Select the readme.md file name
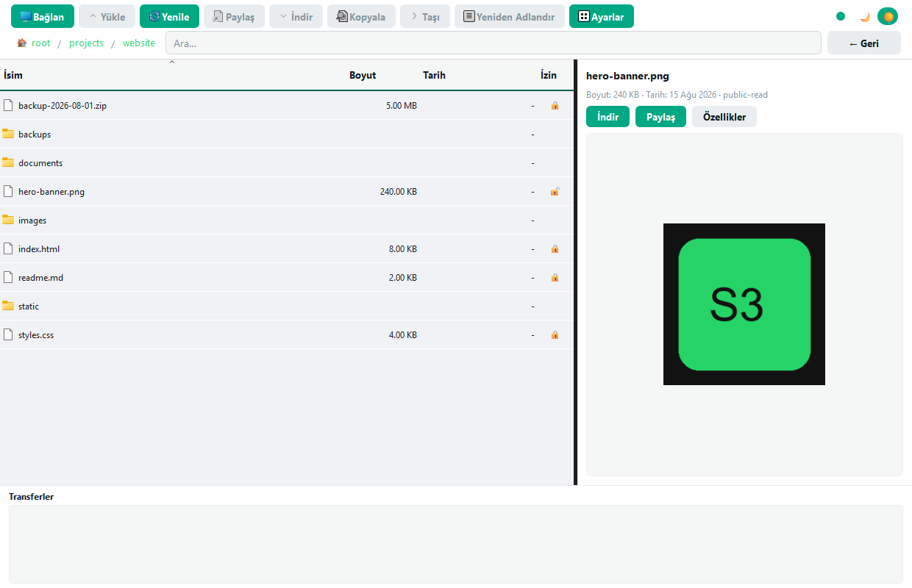Image resolution: width=912 pixels, height=588 pixels. tap(40, 278)
